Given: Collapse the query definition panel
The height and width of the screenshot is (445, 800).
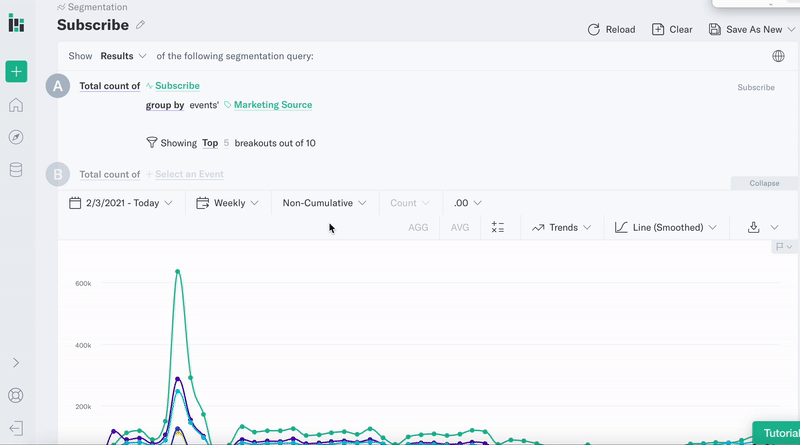Looking at the screenshot, I should point(764,183).
